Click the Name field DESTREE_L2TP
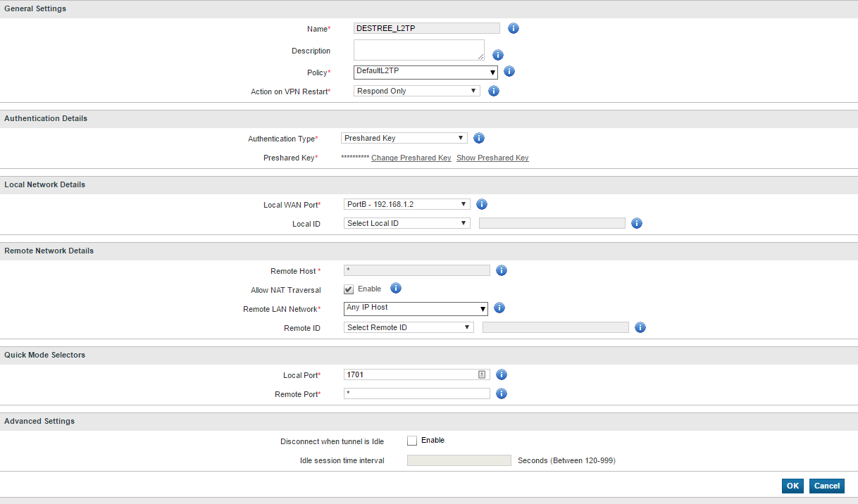 [x=427, y=28]
